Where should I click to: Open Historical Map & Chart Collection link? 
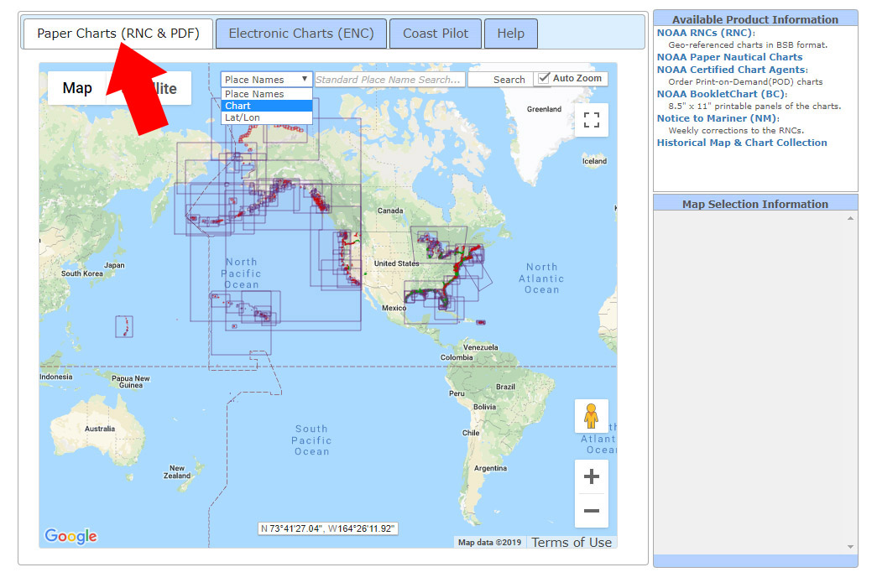(x=742, y=143)
